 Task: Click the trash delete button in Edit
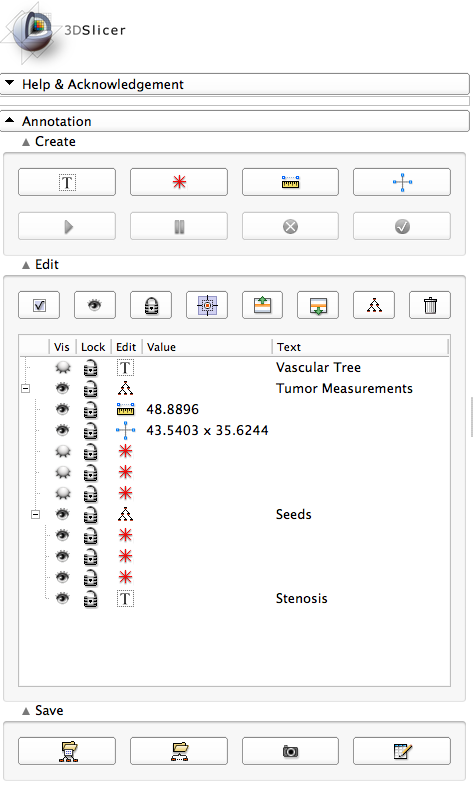tap(430, 305)
